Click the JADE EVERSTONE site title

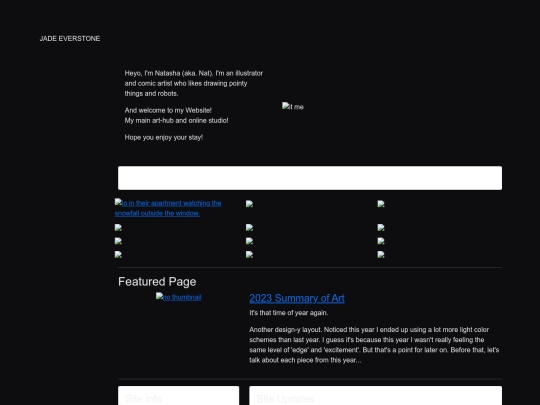[70, 39]
